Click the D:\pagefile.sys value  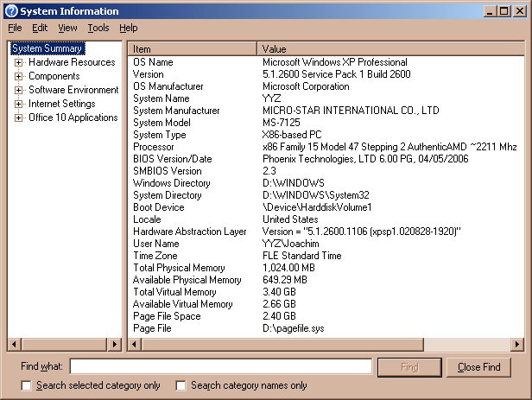(x=294, y=328)
